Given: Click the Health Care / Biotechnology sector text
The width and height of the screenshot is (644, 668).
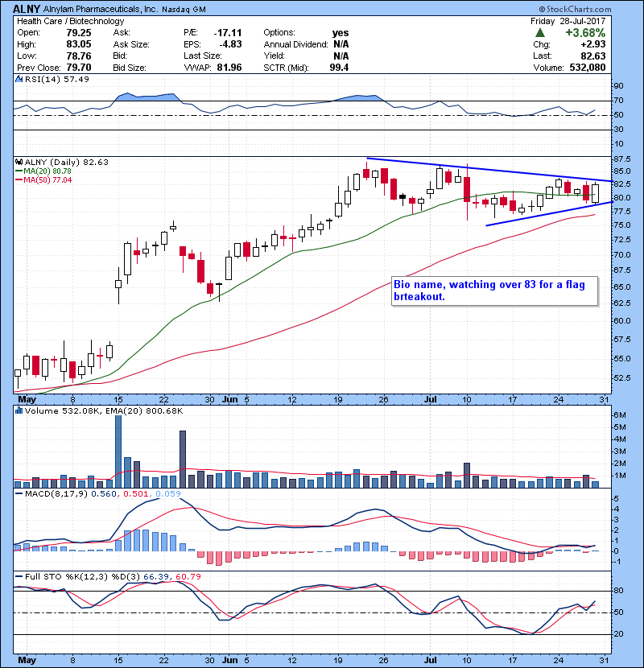Looking at the screenshot, I should point(71,21).
